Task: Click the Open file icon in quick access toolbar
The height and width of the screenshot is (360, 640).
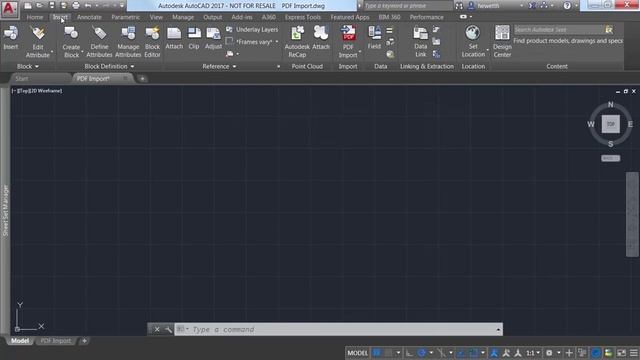Action: tap(40, 6)
